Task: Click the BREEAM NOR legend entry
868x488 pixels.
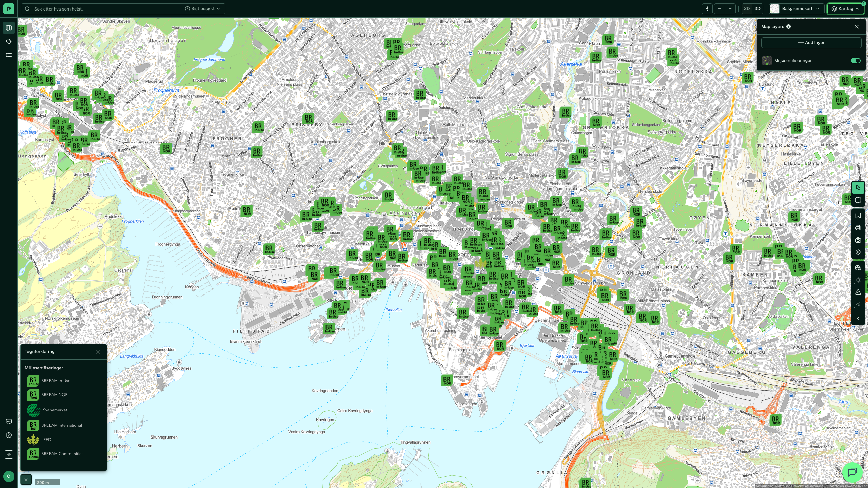Action: tap(48, 395)
